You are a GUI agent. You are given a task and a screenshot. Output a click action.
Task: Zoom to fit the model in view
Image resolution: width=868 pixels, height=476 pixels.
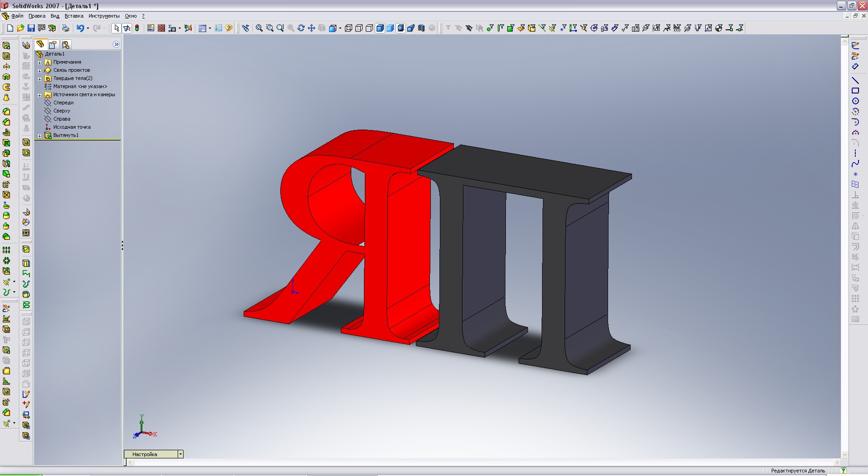tap(259, 28)
